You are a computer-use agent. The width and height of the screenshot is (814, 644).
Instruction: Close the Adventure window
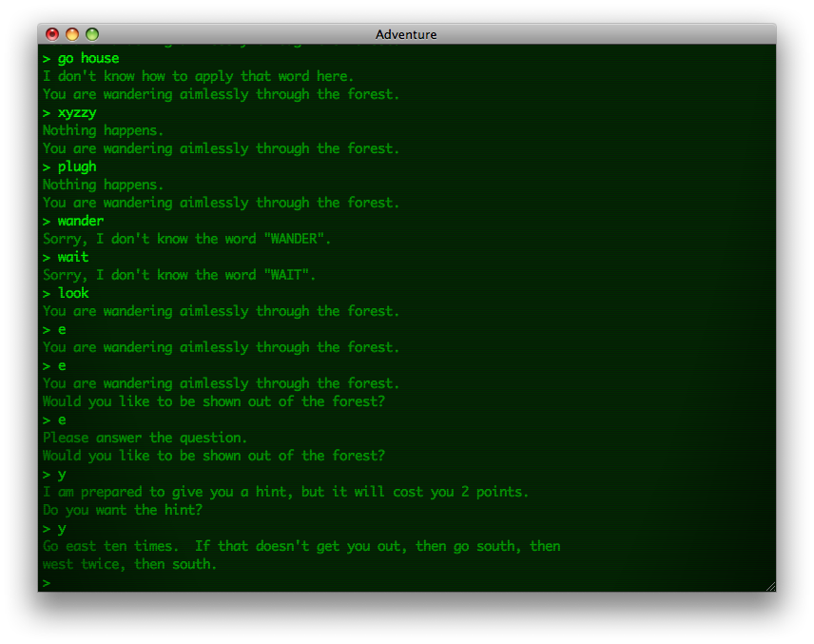point(52,34)
